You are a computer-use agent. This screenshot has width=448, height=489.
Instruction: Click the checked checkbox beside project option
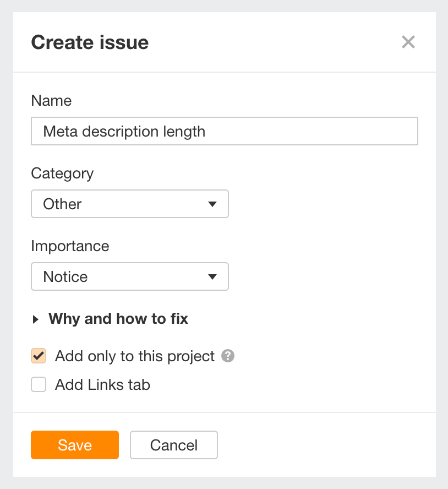click(x=38, y=356)
